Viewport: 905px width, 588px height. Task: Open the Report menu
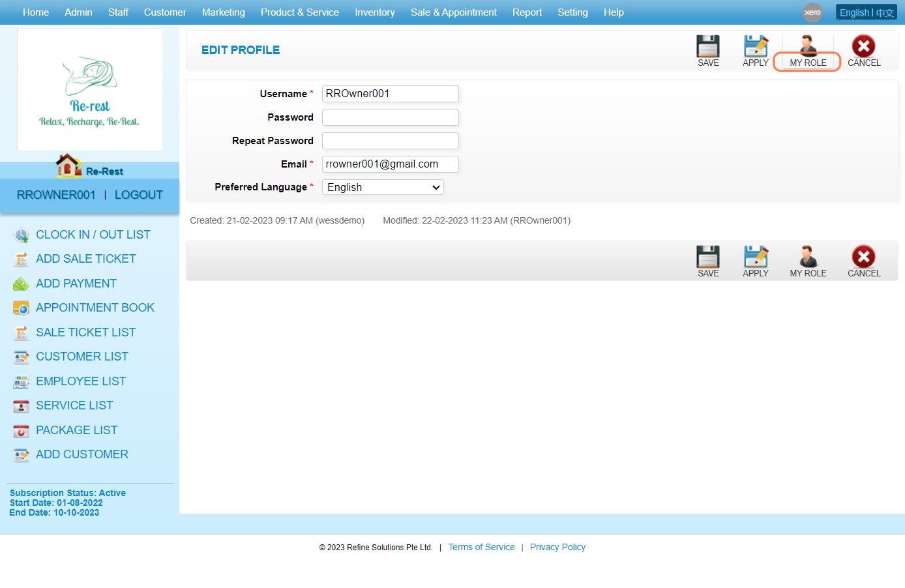pos(527,12)
